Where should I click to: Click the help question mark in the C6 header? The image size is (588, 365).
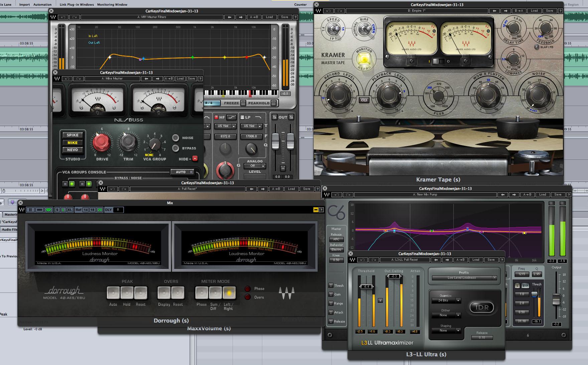(569, 194)
